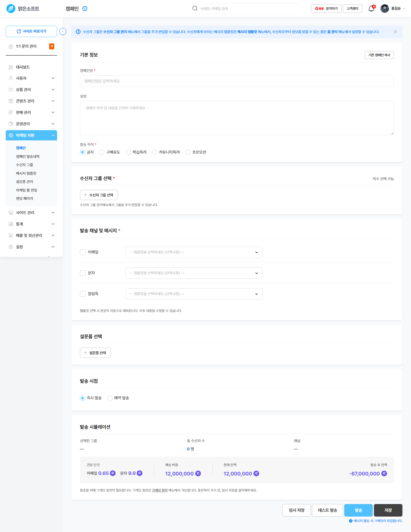The height and width of the screenshot is (532, 411).
Task: Open the 이메일 template dropdown
Action: click(x=194, y=252)
